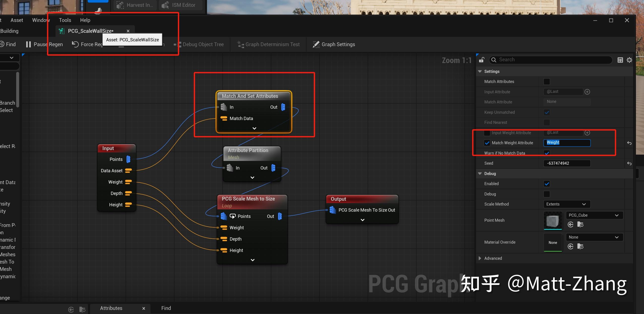Click the Seed value input field
644x314 pixels.
coord(567,163)
